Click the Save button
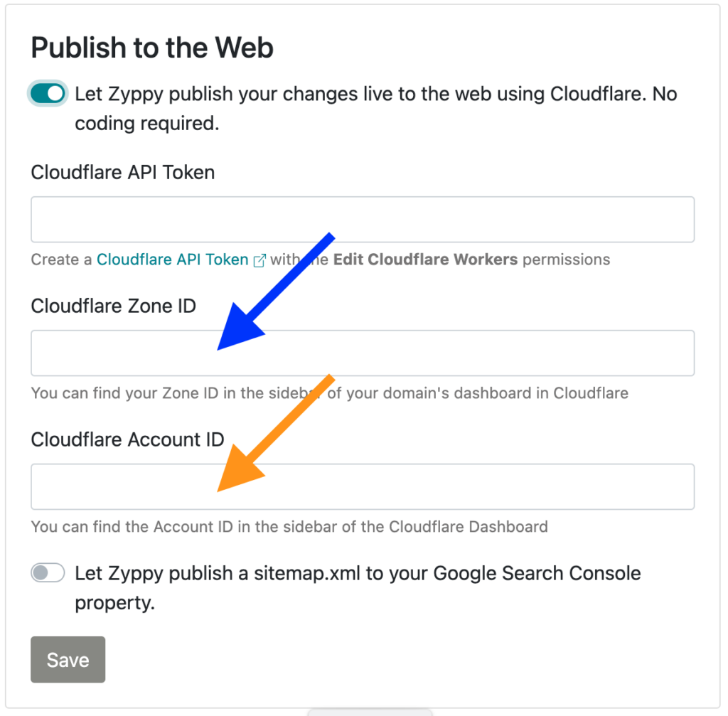728x716 pixels. coord(68,659)
